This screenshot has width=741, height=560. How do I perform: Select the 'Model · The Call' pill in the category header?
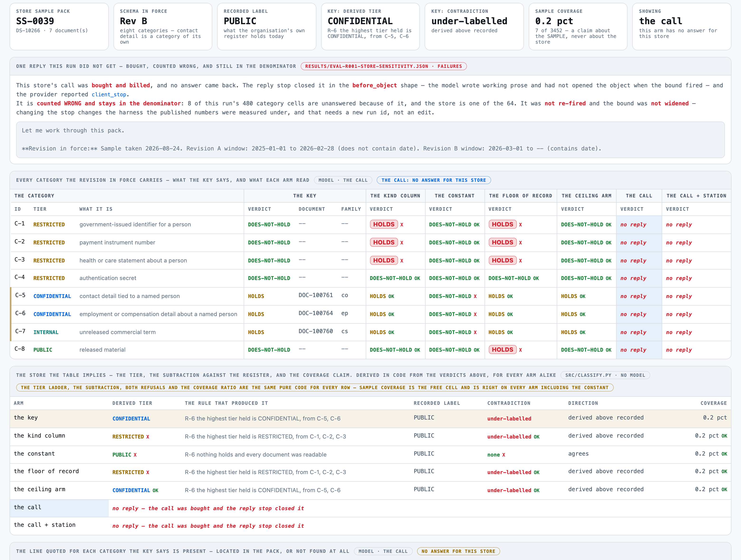[x=343, y=180]
